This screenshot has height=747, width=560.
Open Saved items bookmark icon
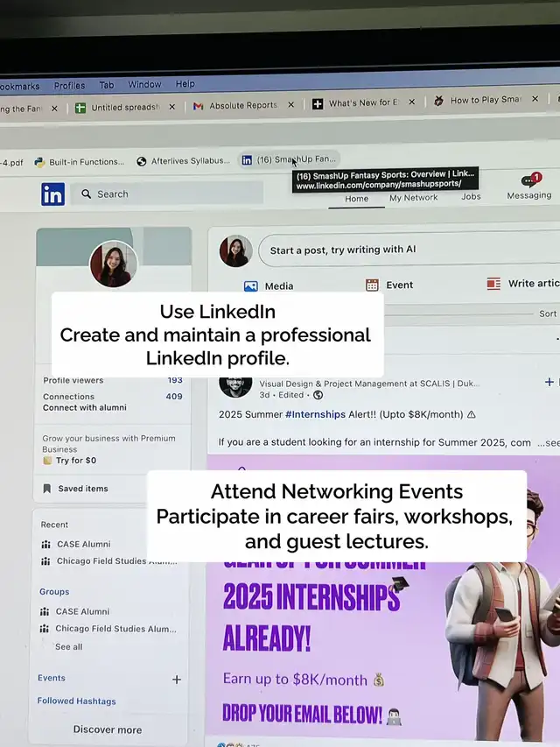(46, 489)
